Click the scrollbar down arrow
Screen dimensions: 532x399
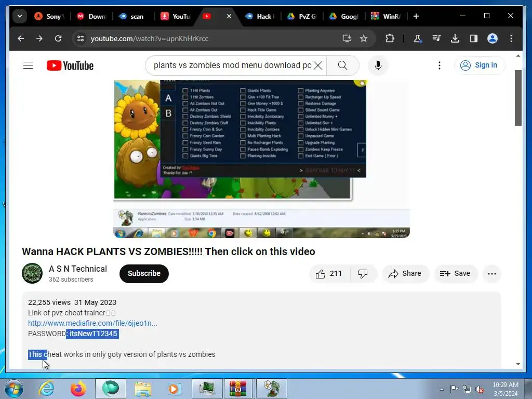coord(518,364)
